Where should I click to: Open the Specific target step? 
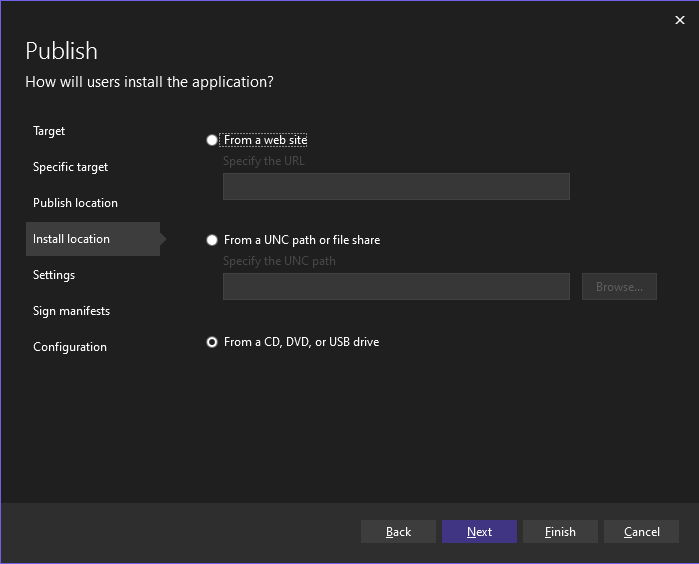click(70, 167)
